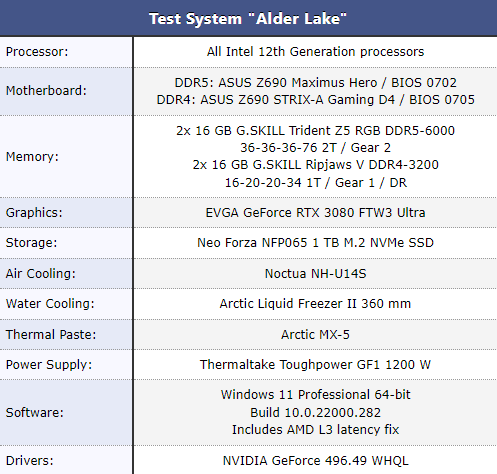Click the Test System "Alder Lake" header
The height and width of the screenshot is (474, 497).
[x=248, y=19]
